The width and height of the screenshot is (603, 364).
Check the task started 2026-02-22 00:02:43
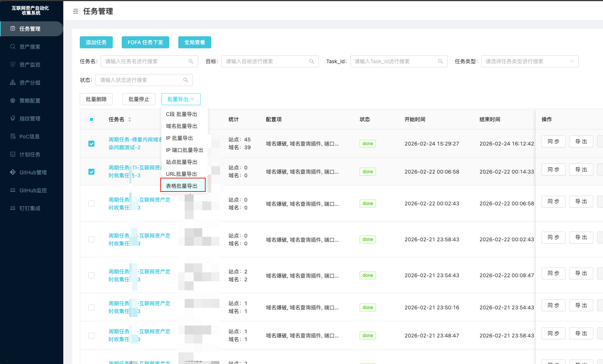pos(91,204)
